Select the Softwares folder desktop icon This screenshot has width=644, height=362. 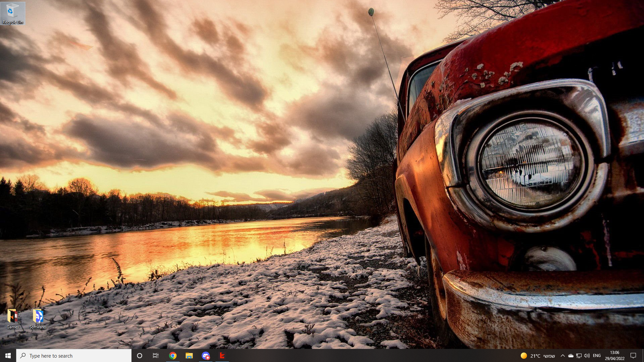point(38,319)
